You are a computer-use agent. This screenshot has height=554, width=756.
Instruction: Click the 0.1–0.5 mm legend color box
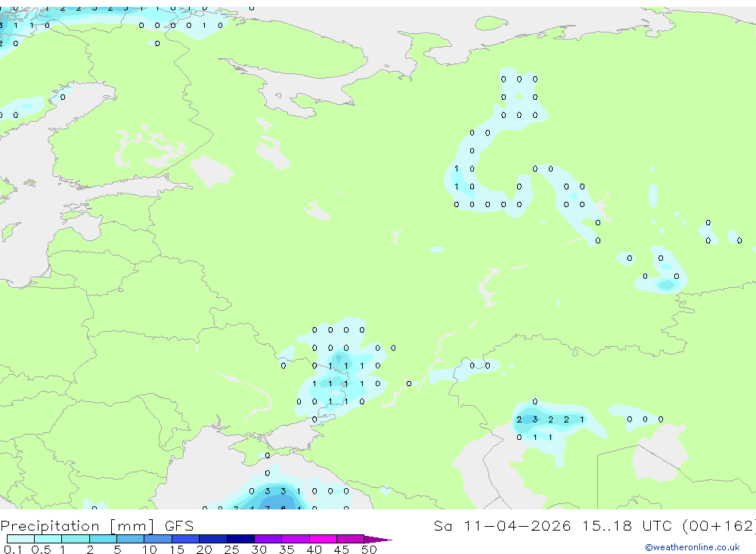(20, 539)
